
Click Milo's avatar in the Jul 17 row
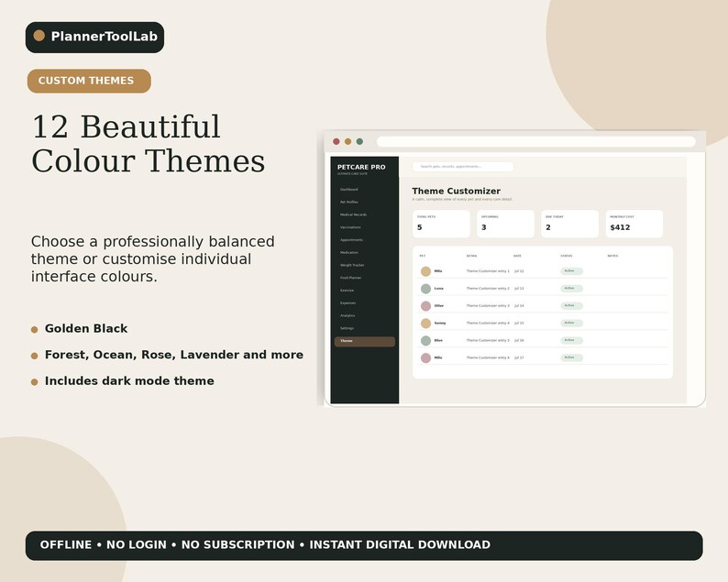tap(425, 357)
